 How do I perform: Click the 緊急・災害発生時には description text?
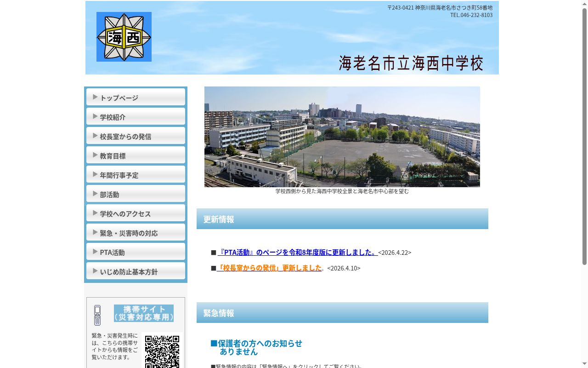(x=114, y=346)
